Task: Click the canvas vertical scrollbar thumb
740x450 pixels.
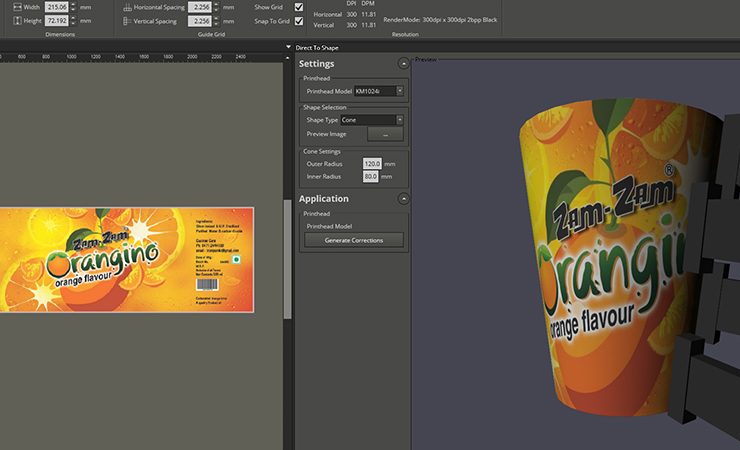Action: tap(287, 259)
